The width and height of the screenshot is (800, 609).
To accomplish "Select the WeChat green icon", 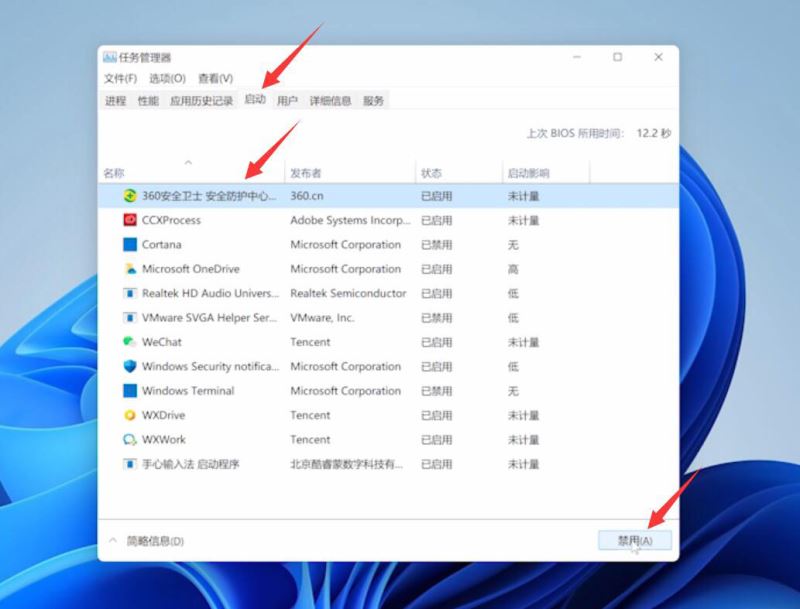I will click(129, 342).
